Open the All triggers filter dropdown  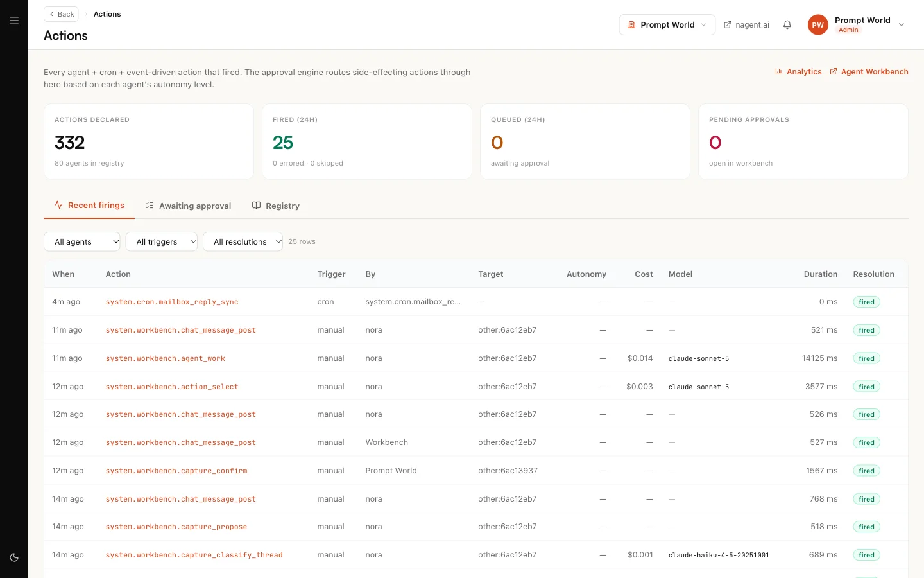pos(162,241)
